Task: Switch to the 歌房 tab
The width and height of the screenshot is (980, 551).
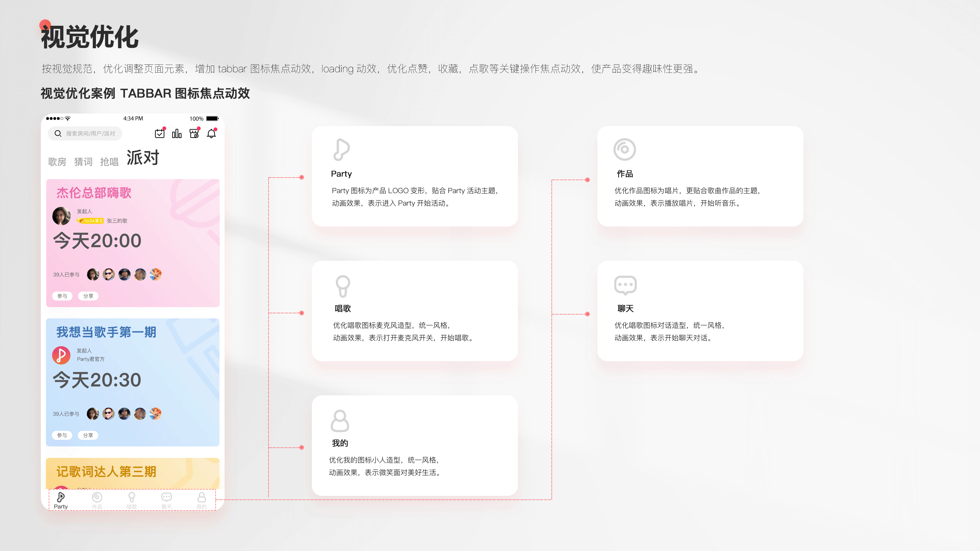Action: pos(57,162)
